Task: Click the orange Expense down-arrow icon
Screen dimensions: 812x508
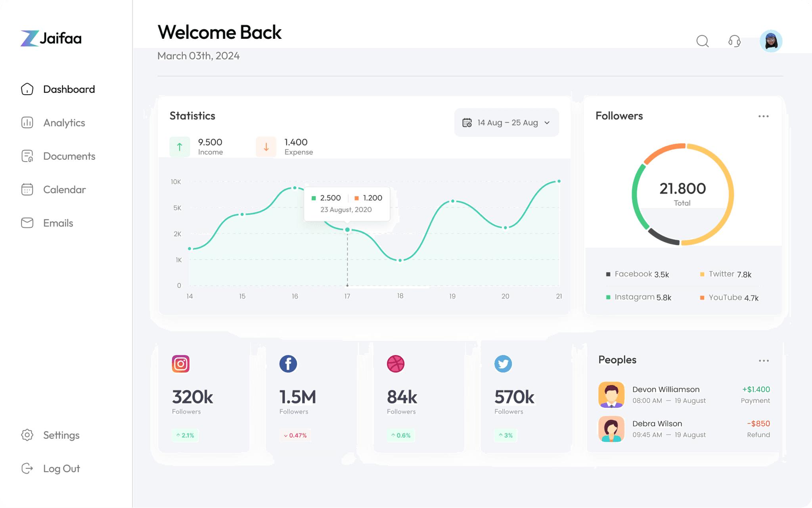Action: click(266, 147)
